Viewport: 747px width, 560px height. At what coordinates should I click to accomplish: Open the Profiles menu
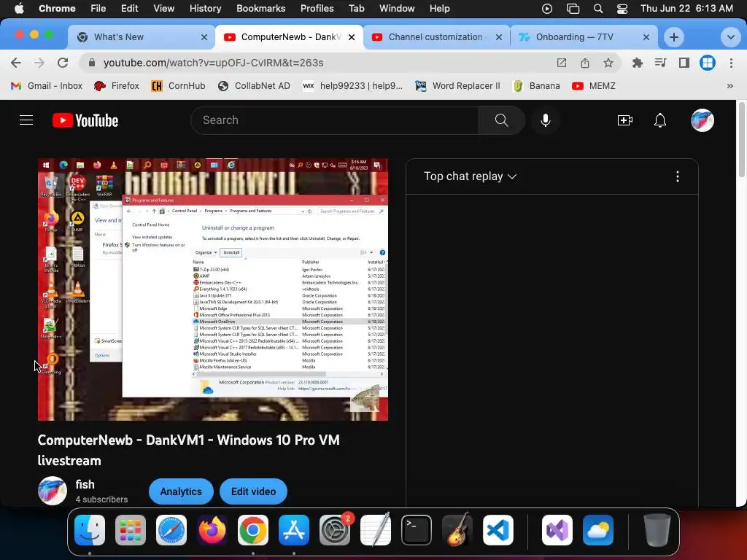317,9
